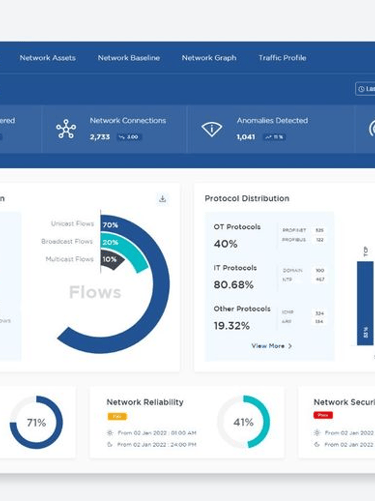Click the TCP blue bar in chart

[x=365, y=303]
